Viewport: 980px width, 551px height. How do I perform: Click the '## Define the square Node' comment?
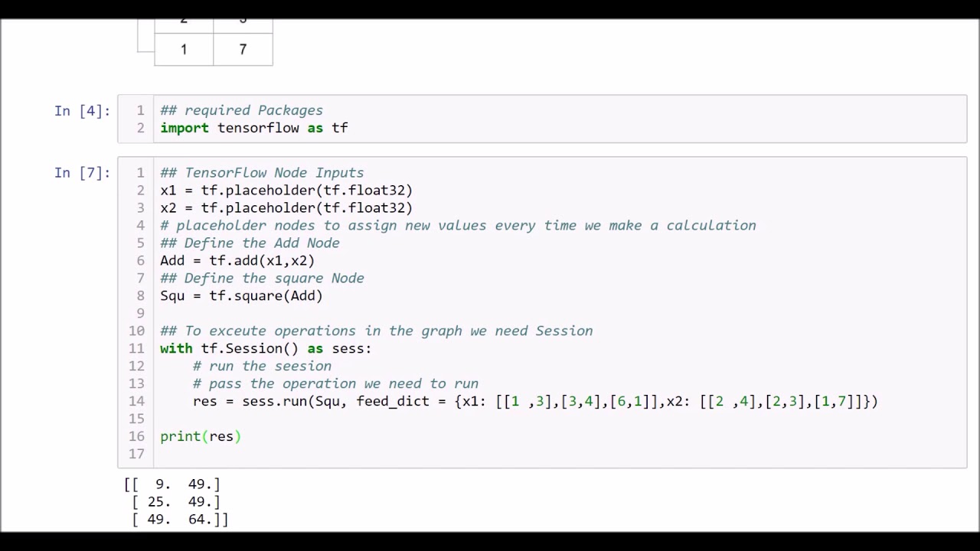point(262,278)
